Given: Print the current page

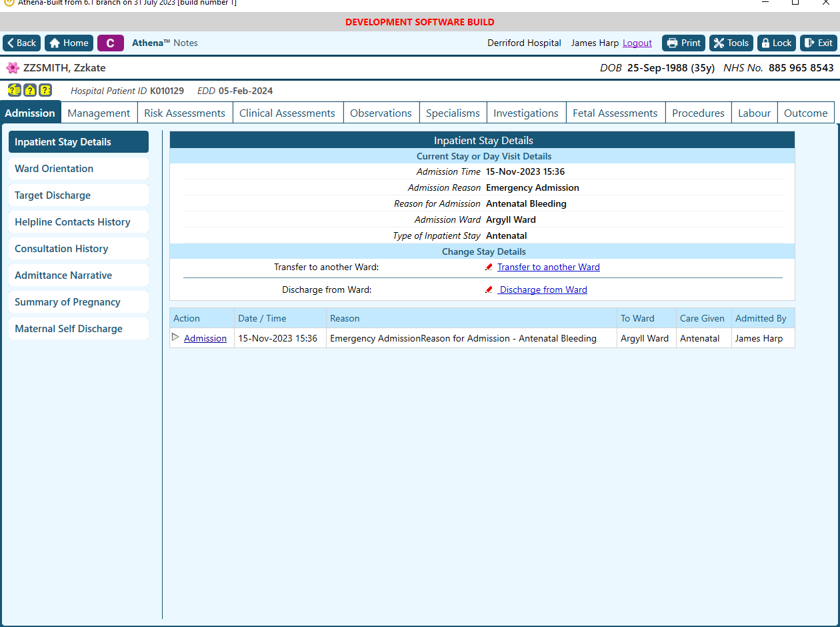Looking at the screenshot, I should (683, 43).
